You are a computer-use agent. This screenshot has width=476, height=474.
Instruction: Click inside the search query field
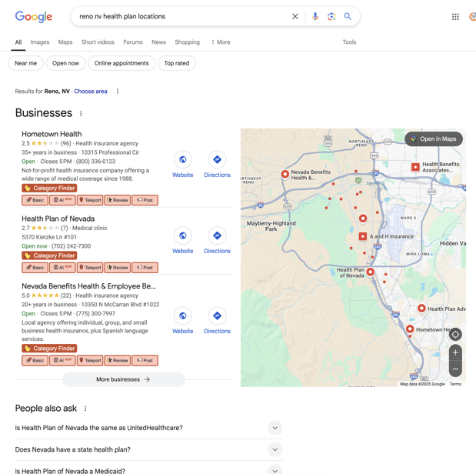pyautogui.click(x=177, y=16)
